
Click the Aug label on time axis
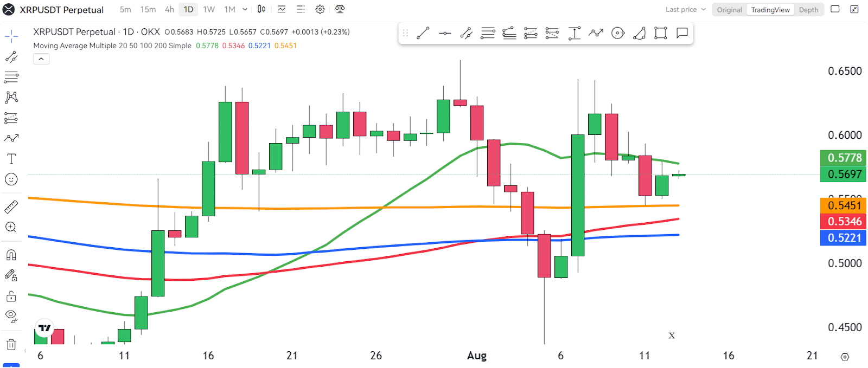(x=477, y=356)
